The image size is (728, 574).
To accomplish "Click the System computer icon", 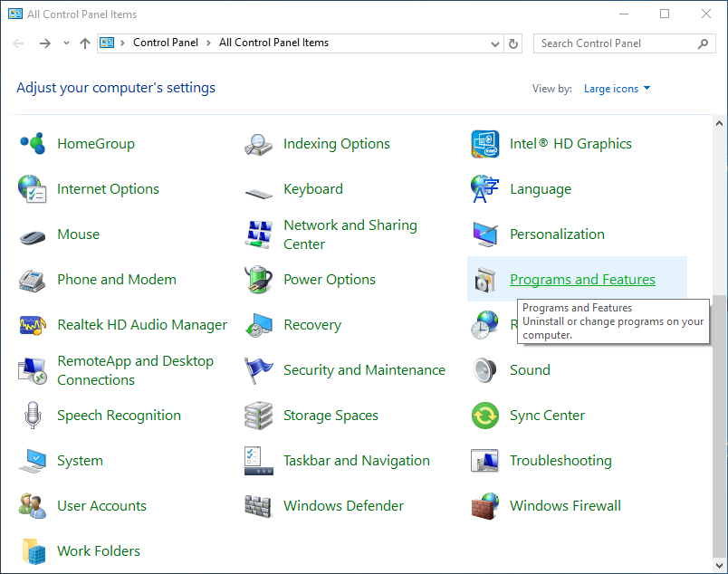I will click(33, 461).
